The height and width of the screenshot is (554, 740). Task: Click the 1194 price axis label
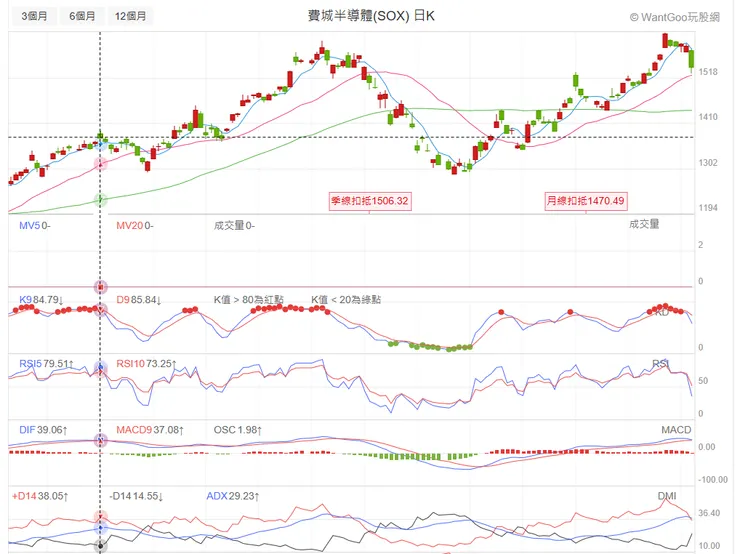(x=708, y=208)
